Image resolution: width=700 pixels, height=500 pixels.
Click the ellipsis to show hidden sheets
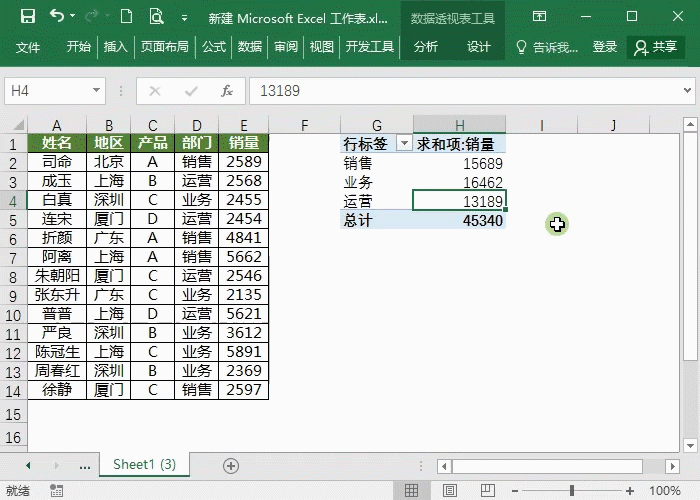click(x=85, y=467)
